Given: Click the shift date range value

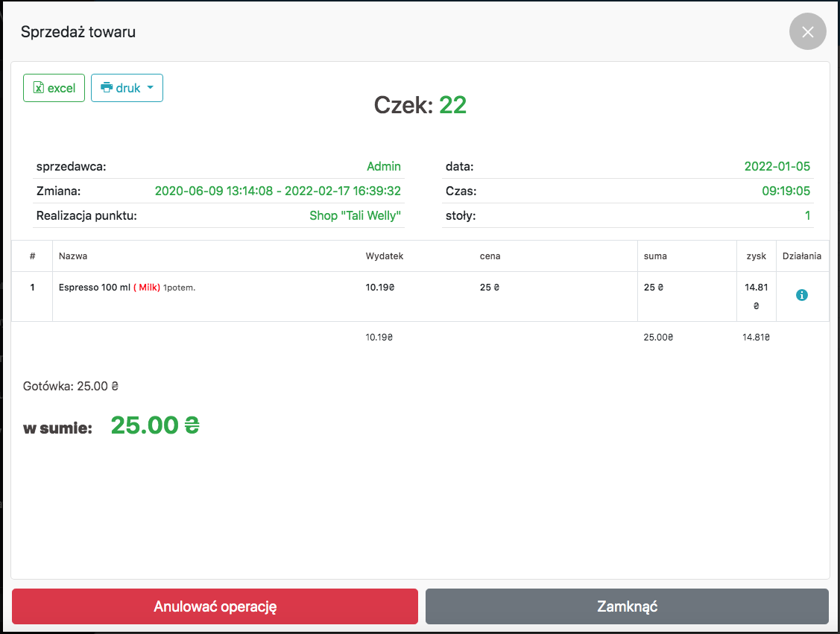Looking at the screenshot, I should [x=277, y=191].
